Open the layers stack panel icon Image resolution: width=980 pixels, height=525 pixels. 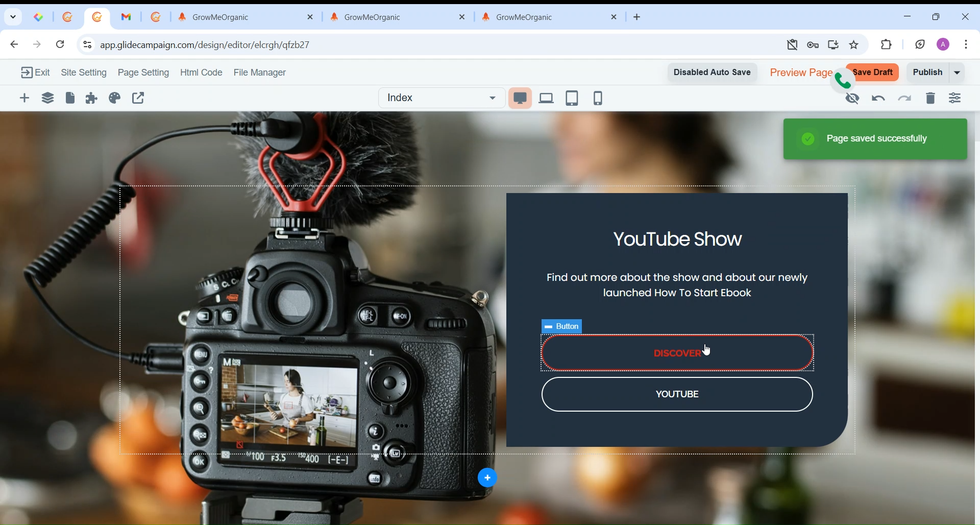pyautogui.click(x=48, y=99)
